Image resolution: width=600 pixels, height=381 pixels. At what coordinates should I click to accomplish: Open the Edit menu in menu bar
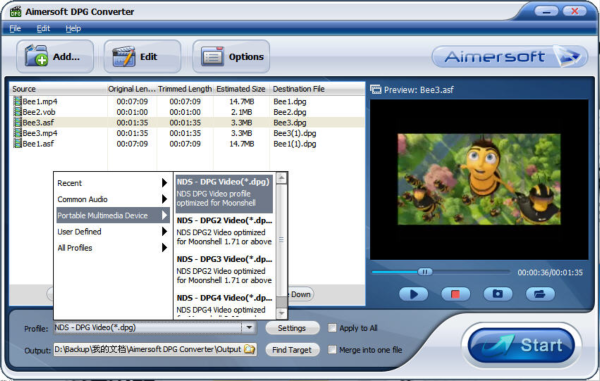tap(43, 28)
